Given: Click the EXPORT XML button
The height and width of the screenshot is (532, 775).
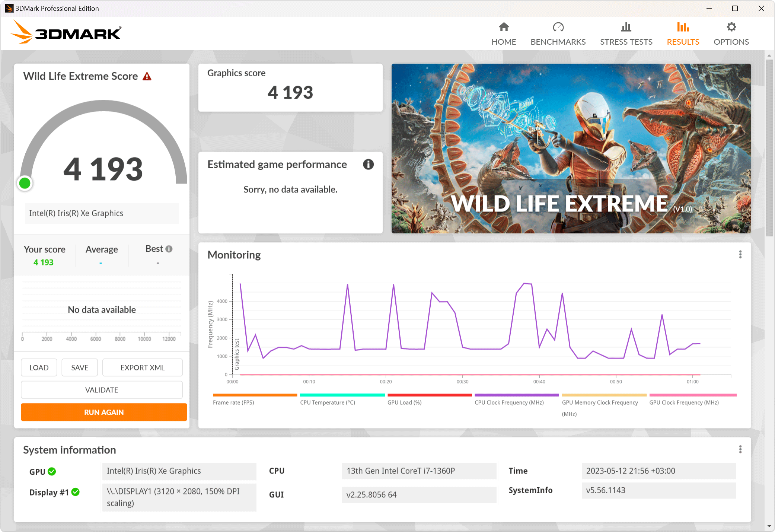Looking at the screenshot, I should (x=142, y=368).
